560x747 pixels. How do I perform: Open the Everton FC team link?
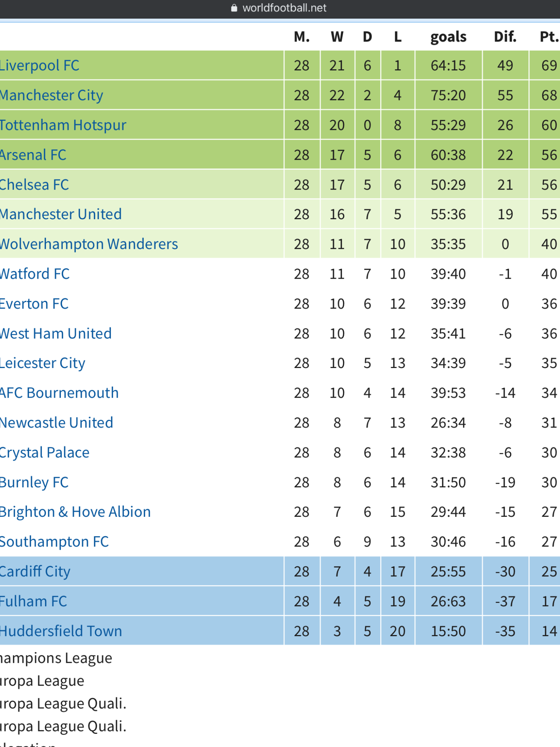[x=34, y=304]
